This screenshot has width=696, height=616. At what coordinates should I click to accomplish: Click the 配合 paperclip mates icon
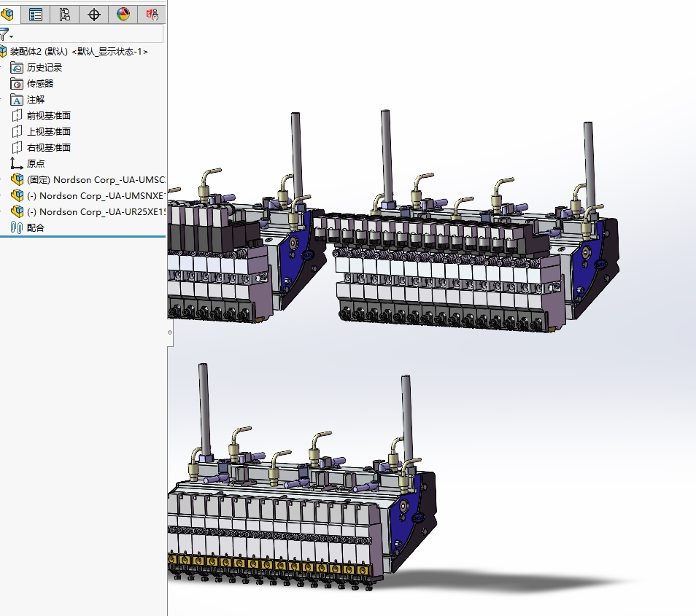point(17,227)
